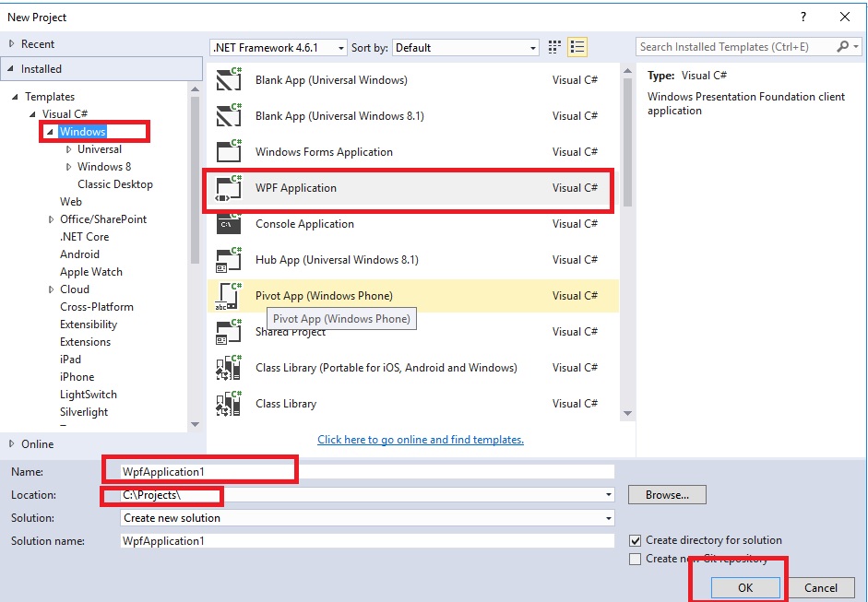This screenshot has height=602, width=868.
Task: Select the Web template category
Action: [71, 202]
